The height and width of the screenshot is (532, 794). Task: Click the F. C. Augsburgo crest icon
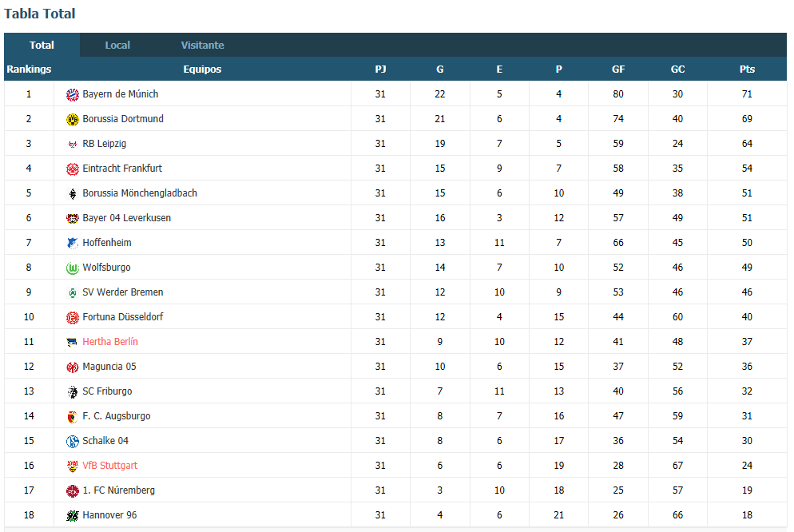[73, 417]
